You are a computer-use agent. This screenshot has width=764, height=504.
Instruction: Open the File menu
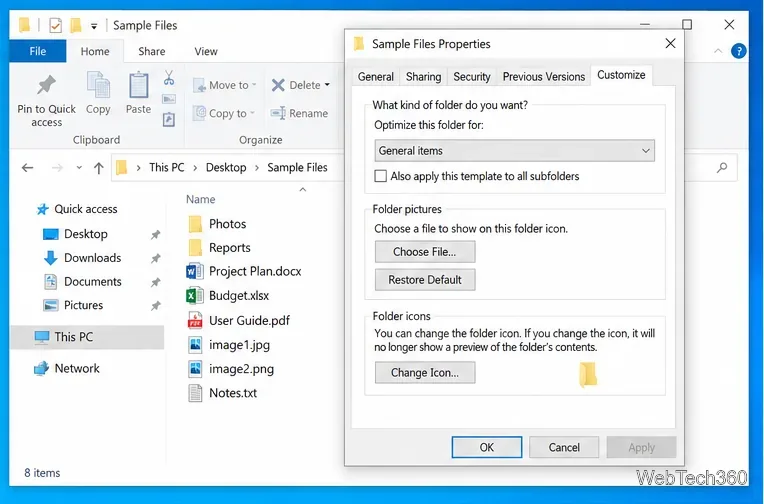38,51
